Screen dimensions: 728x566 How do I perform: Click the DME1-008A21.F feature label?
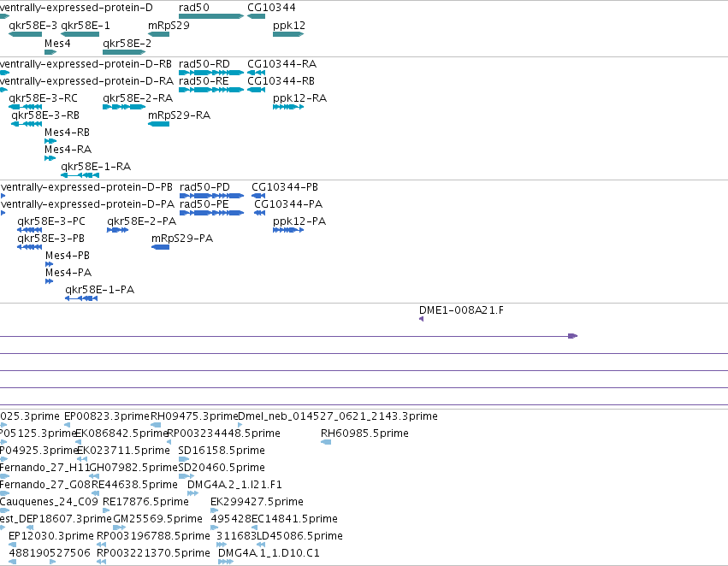[x=461, y=310]
